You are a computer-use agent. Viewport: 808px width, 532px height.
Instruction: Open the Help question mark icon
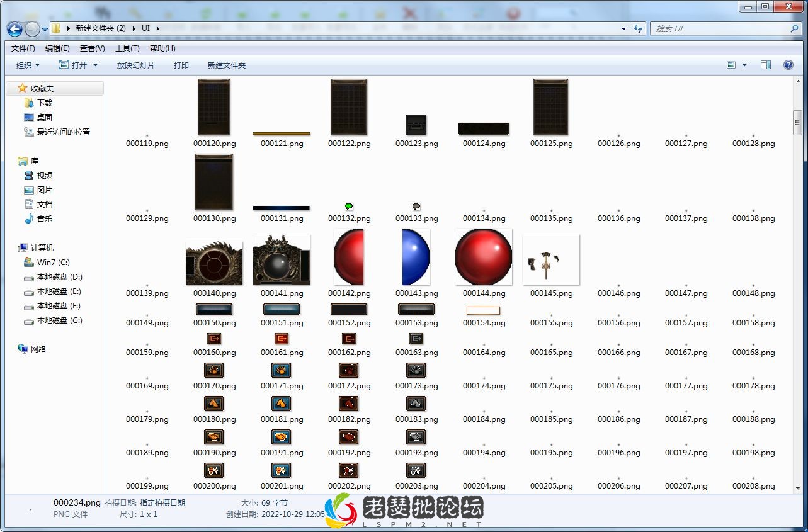tap(788, 65)
